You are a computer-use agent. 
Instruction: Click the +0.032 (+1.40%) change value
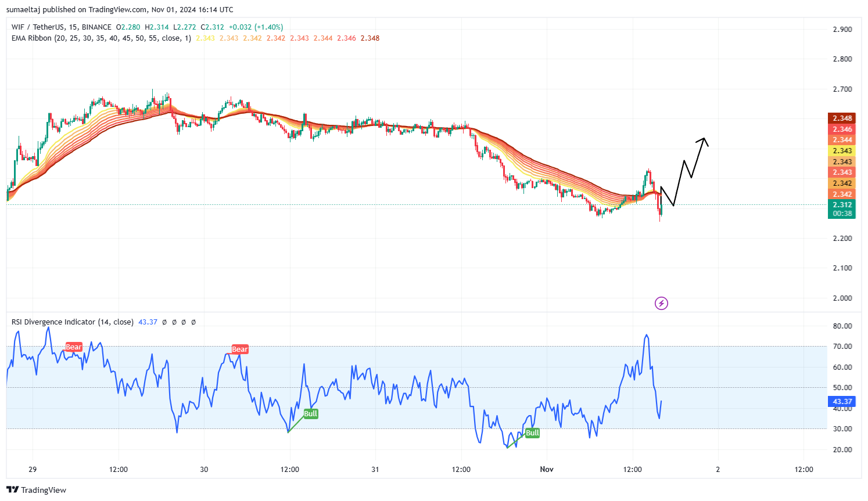coord(256,27)
